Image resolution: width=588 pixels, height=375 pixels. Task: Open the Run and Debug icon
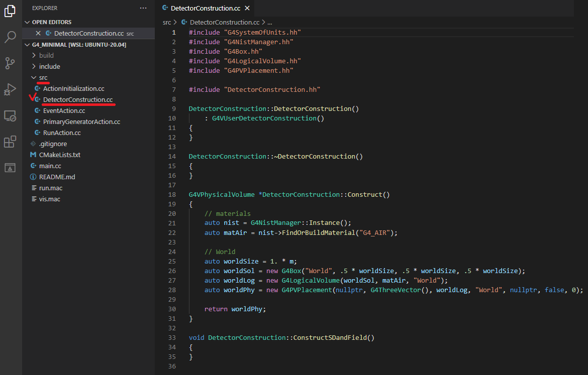click(10, 89)
